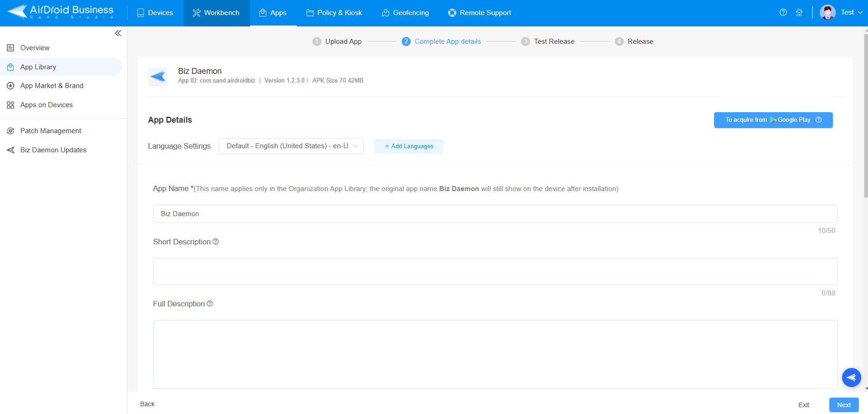Open the floating AirDroid assistant icon
Screen dimensions: 868x414
pyautogui.click(x=851, y=377)
